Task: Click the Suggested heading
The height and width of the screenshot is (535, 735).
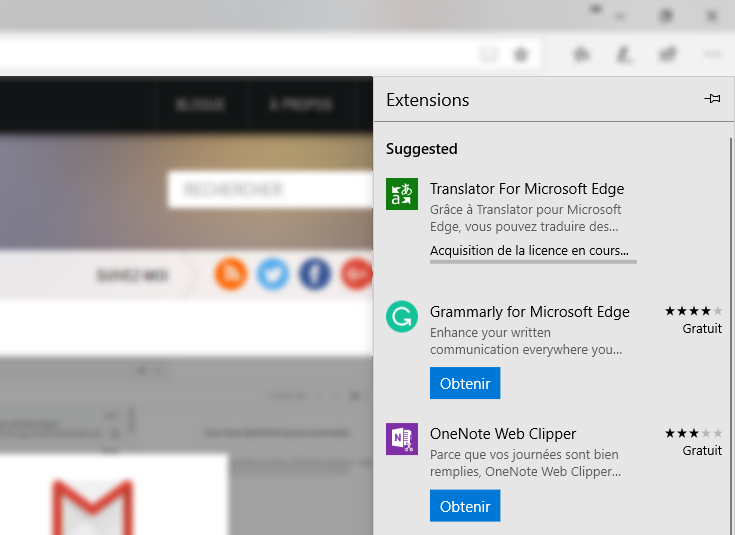Action: click(421, 149)
